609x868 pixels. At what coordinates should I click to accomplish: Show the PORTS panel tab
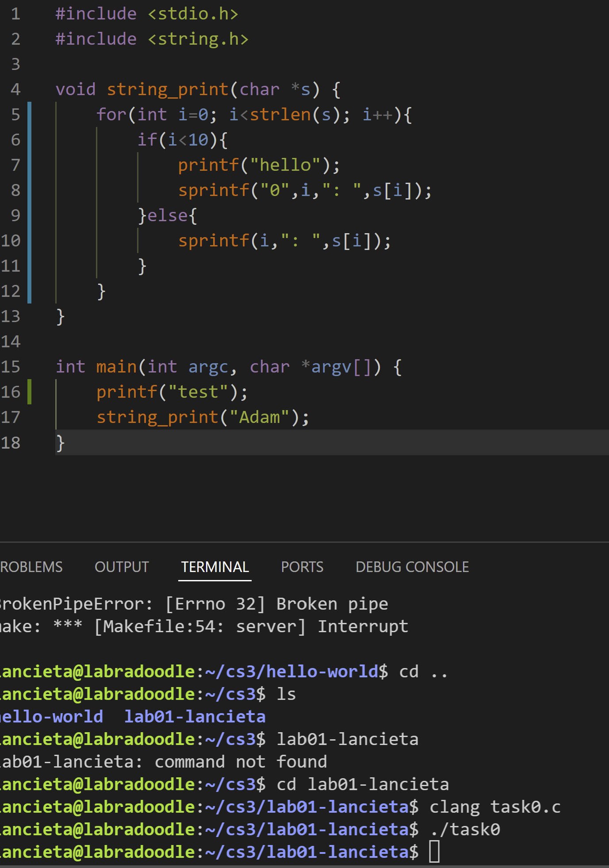click(x=302, y=567)
